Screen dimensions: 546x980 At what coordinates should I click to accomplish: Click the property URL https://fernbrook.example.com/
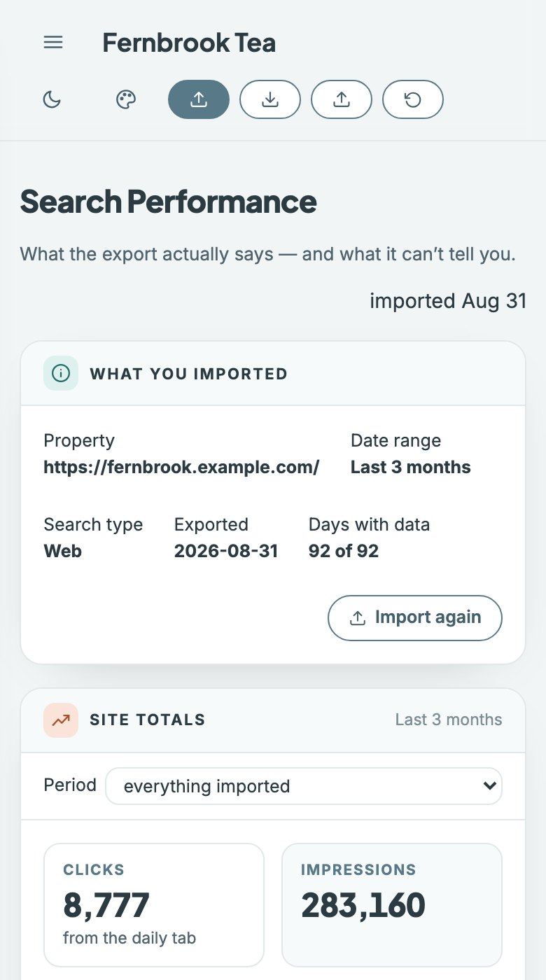pos(182,468)
